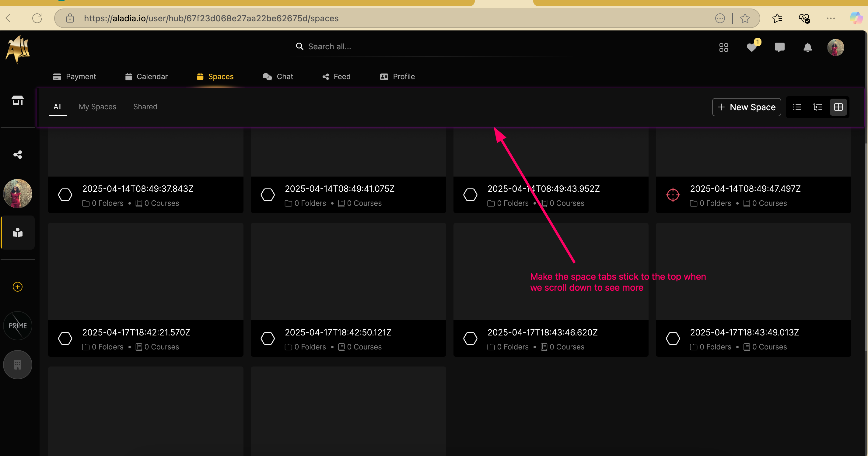Click the Aladia logo in the top-left corner
Viewport: 868px width, 456px height.
[x=18, y=49]
